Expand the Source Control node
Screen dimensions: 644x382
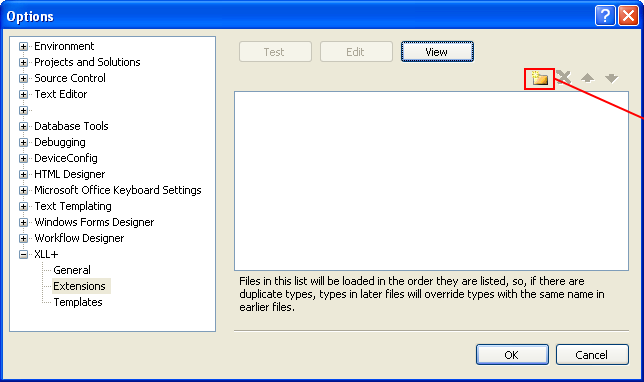point(23,78)
